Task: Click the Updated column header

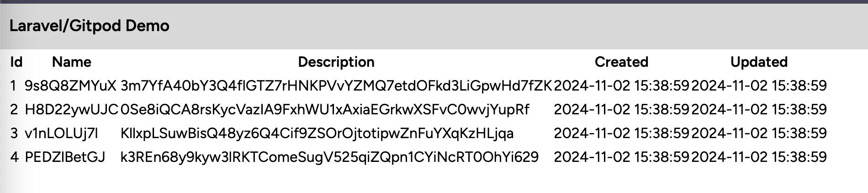Action: (x=759, y=62)
